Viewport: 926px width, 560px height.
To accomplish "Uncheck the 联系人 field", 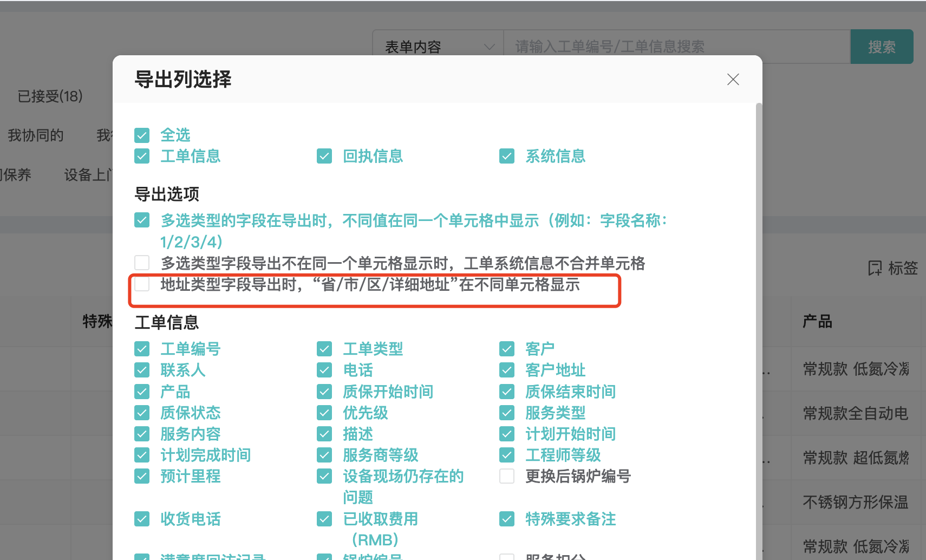I will (x=142, y=370).
